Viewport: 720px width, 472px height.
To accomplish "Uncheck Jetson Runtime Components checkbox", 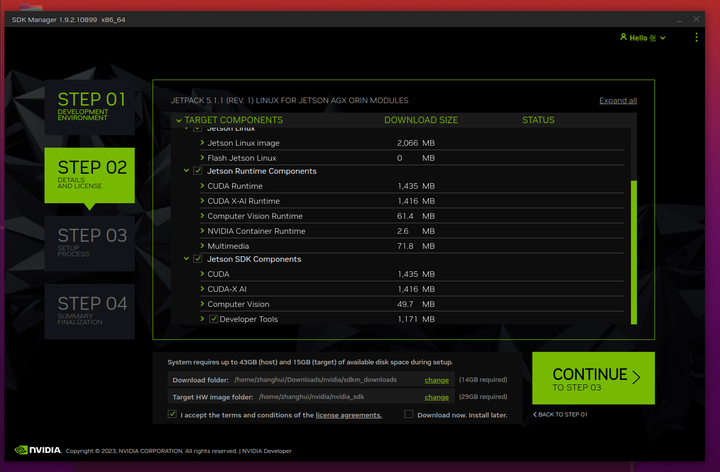I will click(198, 171).
